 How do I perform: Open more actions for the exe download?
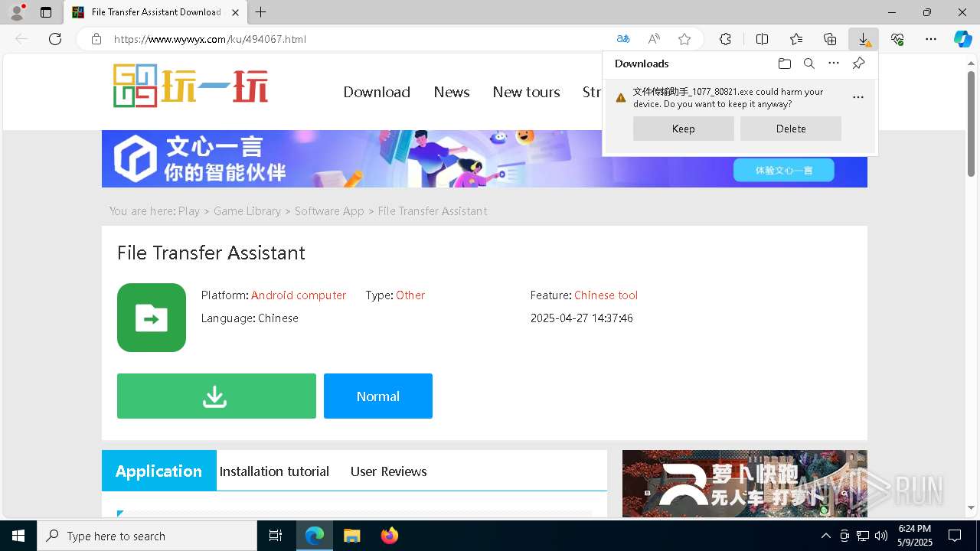tap(858, 97)
